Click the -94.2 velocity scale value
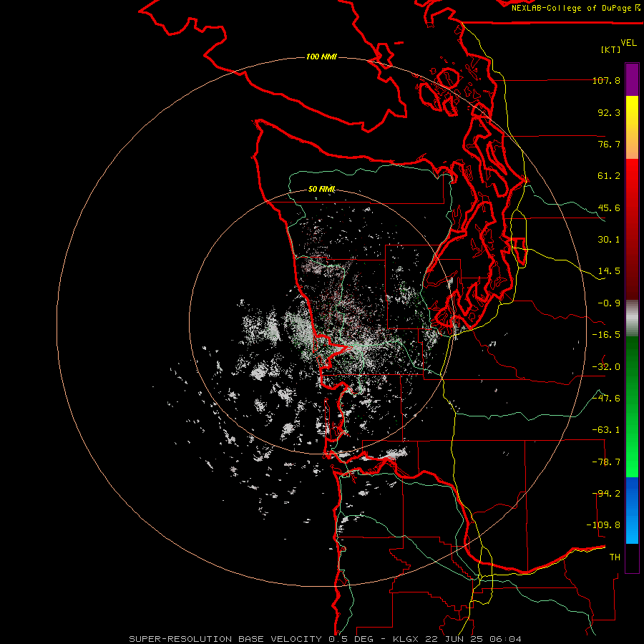Screen dimensions: 644x644 click(x=606, y=494)
